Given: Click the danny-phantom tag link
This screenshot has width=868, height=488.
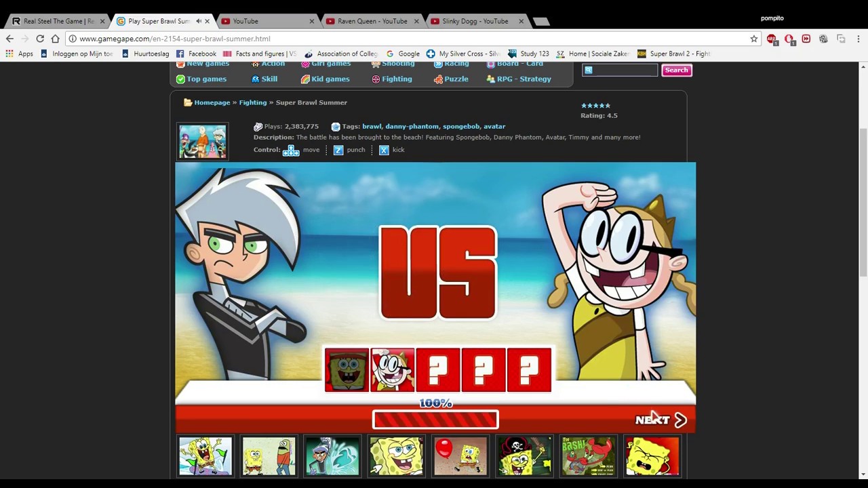Looking at the screenshot, I should [412, 126].
